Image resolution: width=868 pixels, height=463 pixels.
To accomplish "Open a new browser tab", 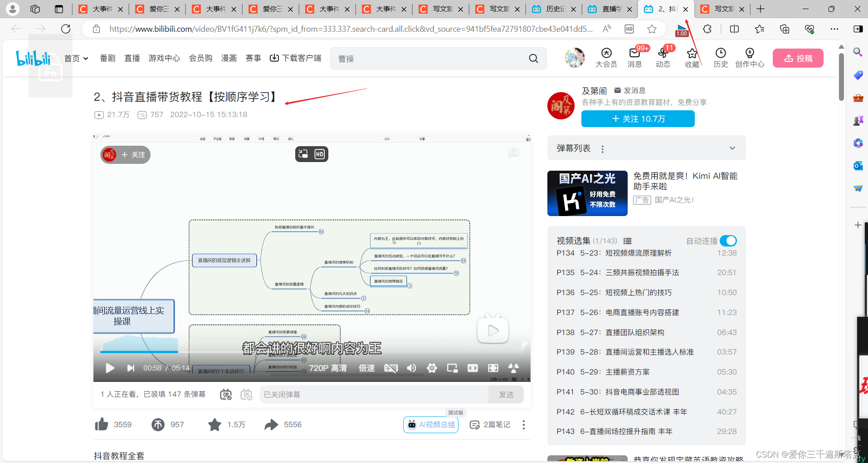I will coord(761,9).
